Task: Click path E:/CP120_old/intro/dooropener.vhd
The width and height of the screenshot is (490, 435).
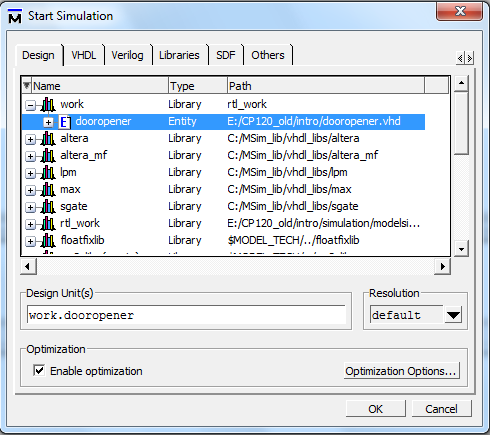Action: (x=314, y=121)
